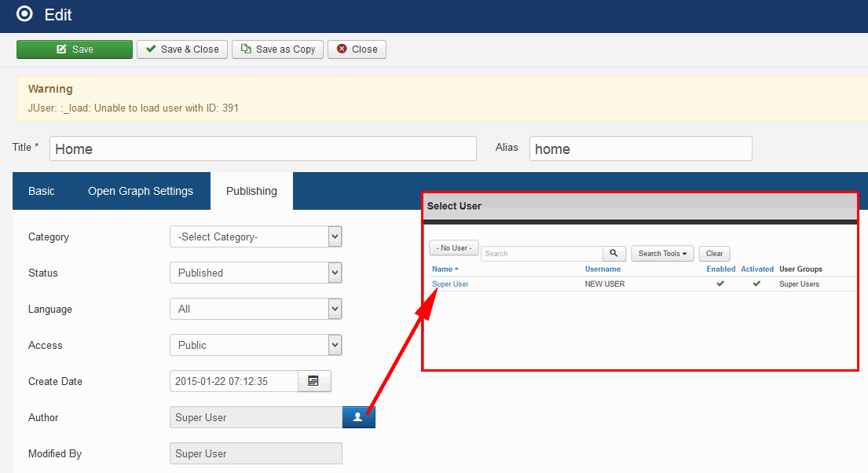Open the Status dropdown showing Published

click(x=255, y=273)
